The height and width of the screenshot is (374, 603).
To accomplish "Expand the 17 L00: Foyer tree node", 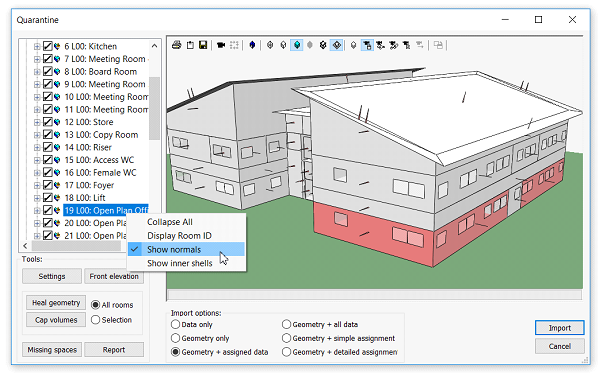I will tap(37, 185).
